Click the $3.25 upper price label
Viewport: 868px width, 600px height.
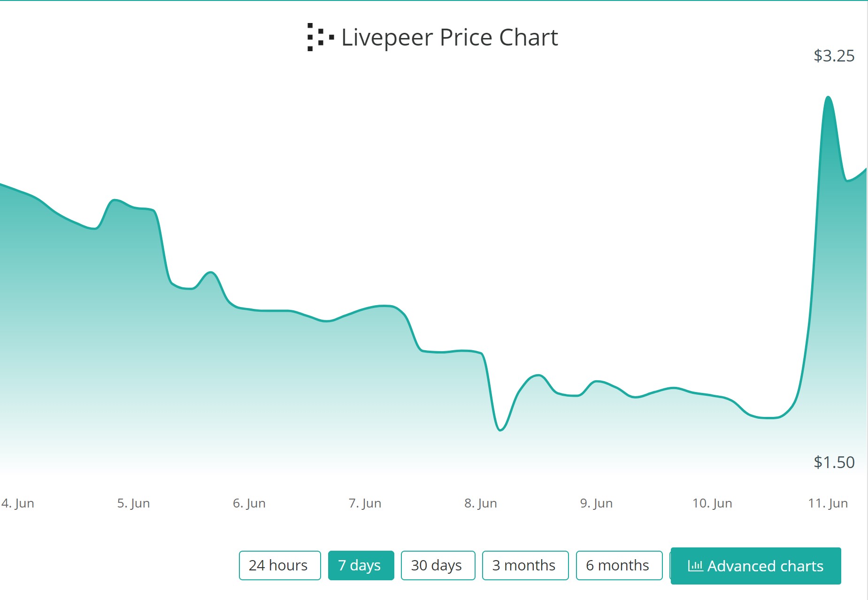834,56
